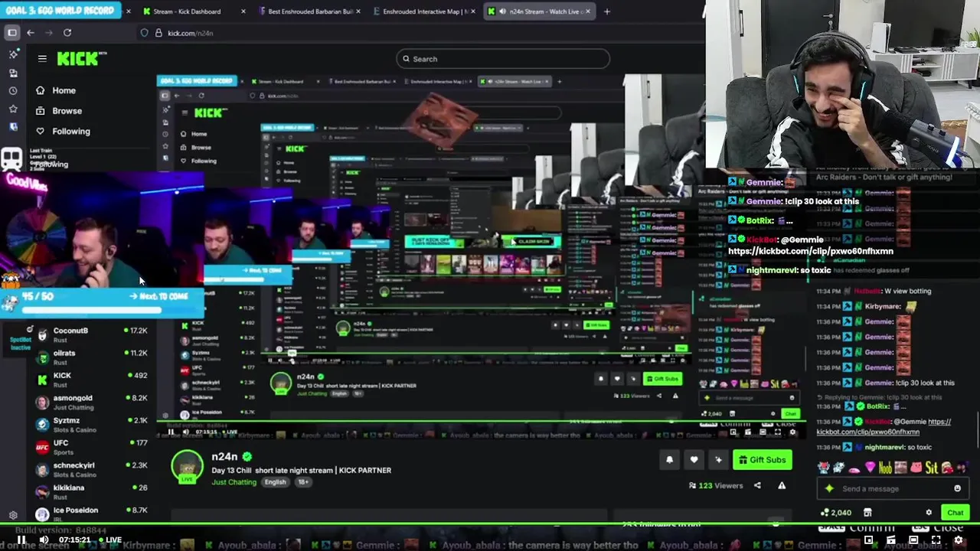Close the Stream - Kick Dashboard tab
This screenshot has height=551, width=980.
pos(243,11)
